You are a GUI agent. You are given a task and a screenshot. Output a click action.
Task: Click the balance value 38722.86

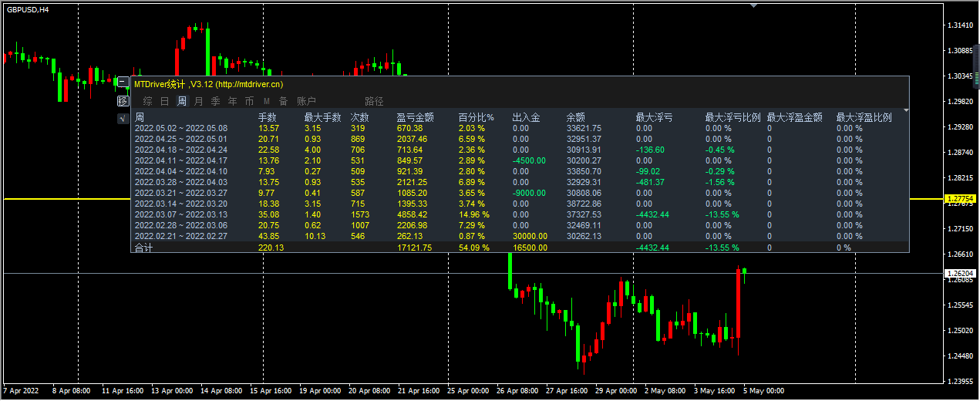point(584,204)
